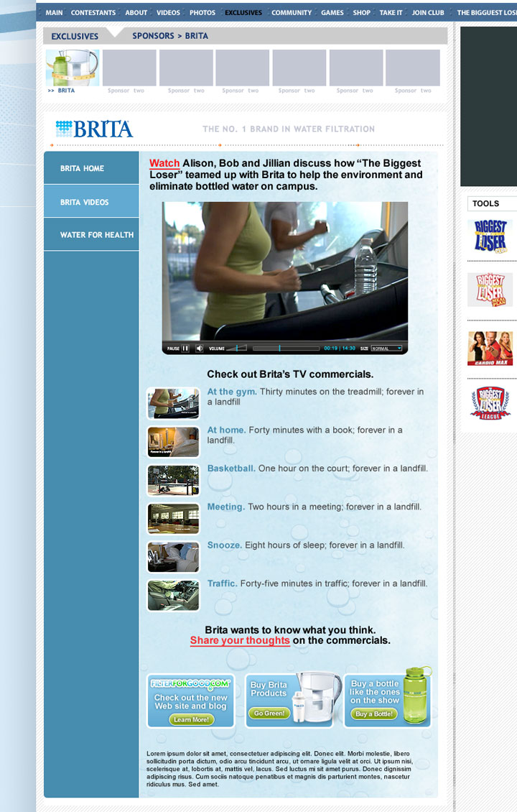
Task: Click the FILTERFORGOOD.COM logo
Action: pos(190,683)
